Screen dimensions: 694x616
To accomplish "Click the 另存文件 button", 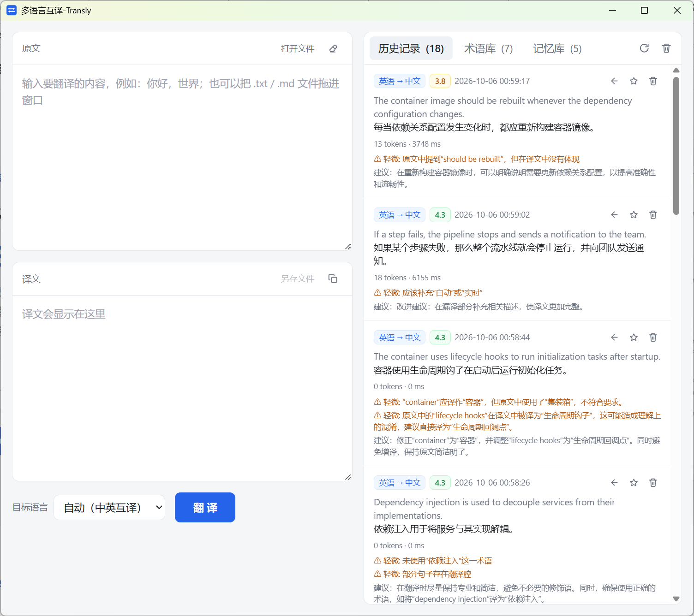I will [x=298, y=278].
